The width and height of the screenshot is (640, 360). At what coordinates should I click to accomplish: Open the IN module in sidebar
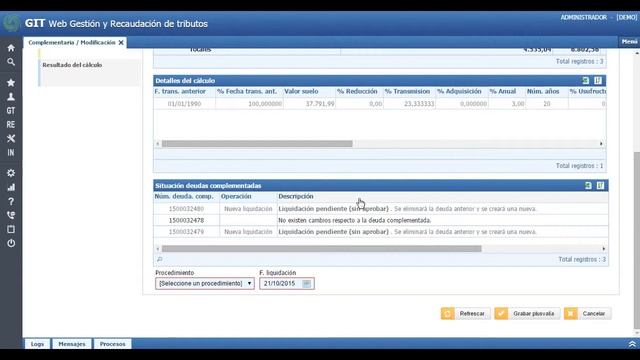[11, 153]
